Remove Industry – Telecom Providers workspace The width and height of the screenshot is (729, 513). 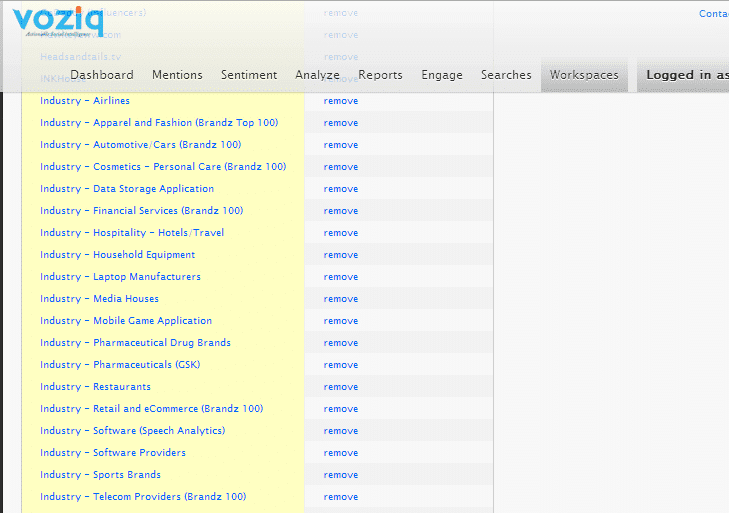coord(340,497)
